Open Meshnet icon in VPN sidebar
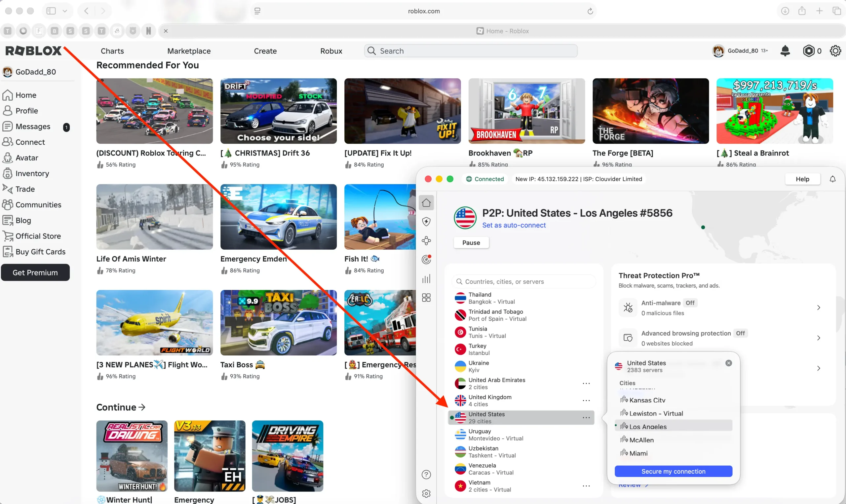The image size is (846, 504). pos(426,240)
